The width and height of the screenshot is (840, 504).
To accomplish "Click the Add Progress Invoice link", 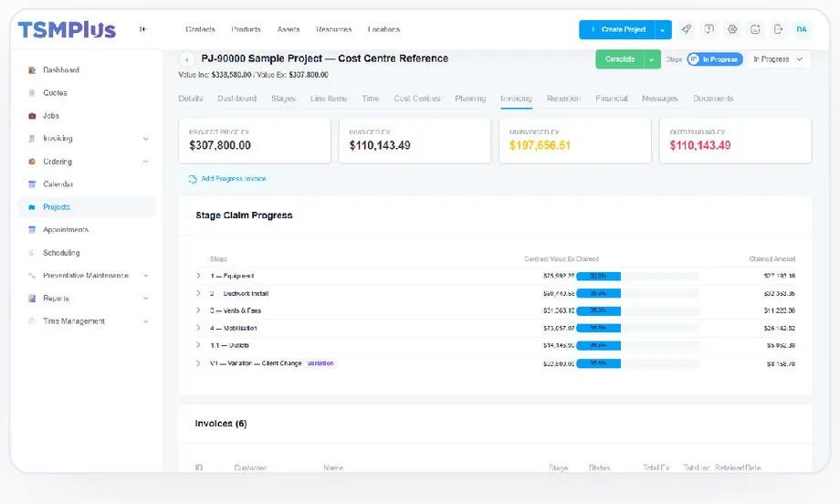I will coord(234,179).
